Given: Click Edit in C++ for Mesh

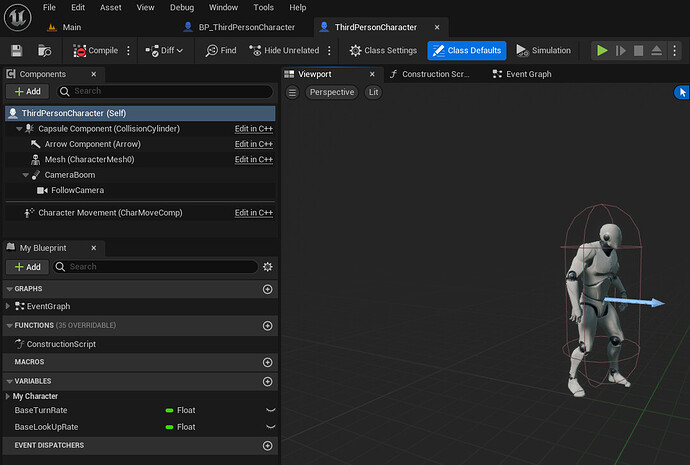Looking at the screenshot, I should pos(253,160).
